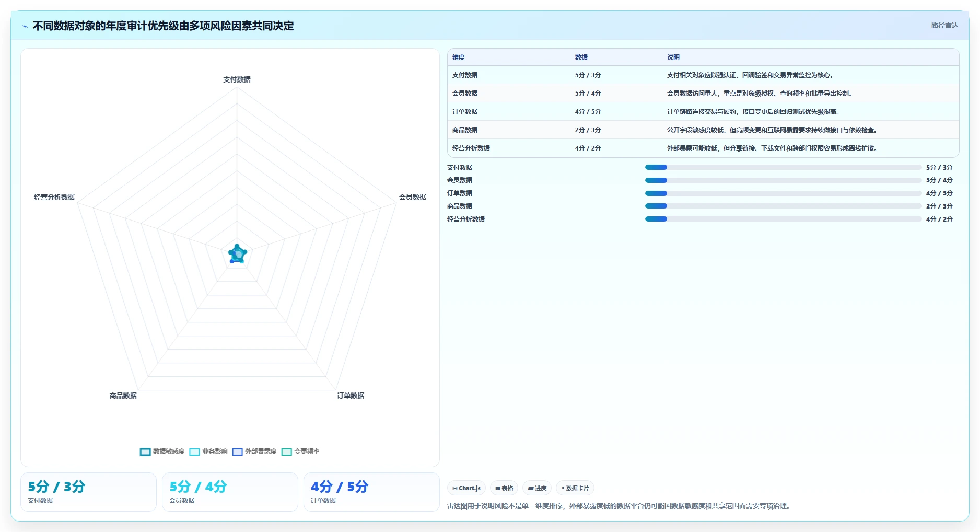This screenshot has height=532, width=980.
Task: Click the icon beside the panel title
Action: (25, 26)
